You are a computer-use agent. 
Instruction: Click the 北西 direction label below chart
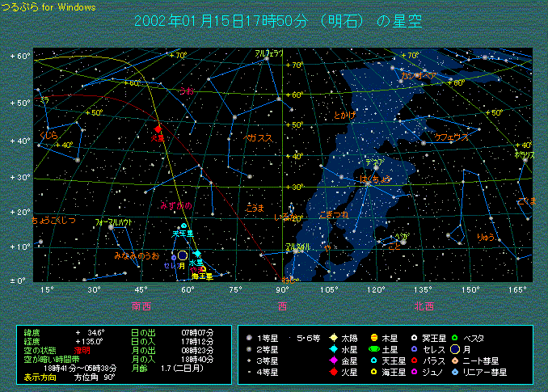423,306
